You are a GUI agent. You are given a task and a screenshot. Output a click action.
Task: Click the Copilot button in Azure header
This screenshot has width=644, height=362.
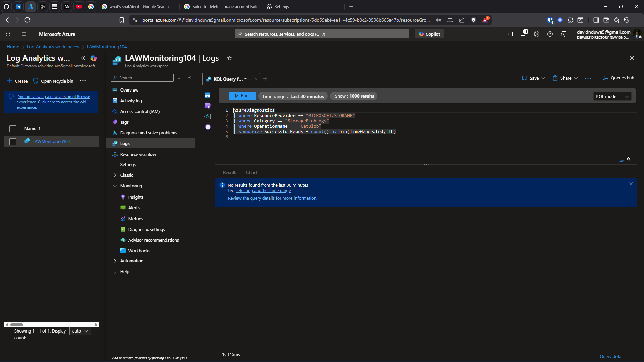[429, 34]
